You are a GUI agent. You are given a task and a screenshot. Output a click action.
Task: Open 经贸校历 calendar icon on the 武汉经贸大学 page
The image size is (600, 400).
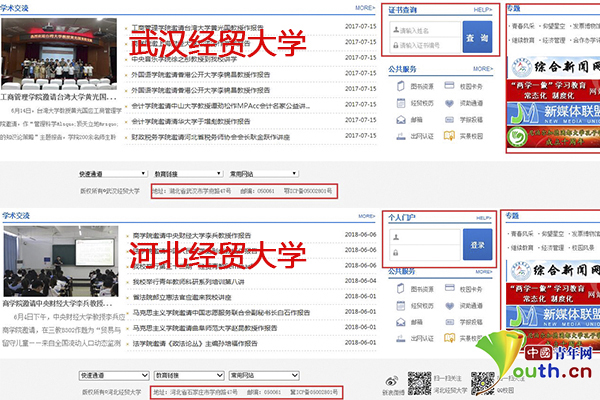[x=401, y=103]
